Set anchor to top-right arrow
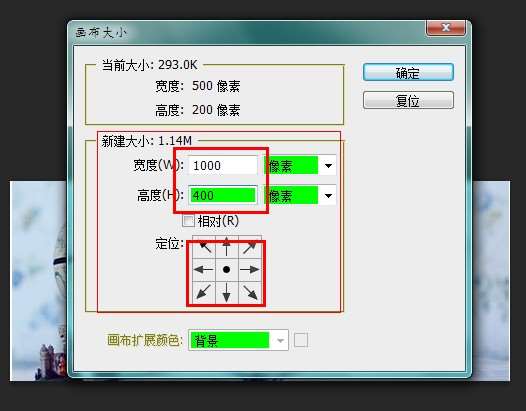 (x=250, y=247)
